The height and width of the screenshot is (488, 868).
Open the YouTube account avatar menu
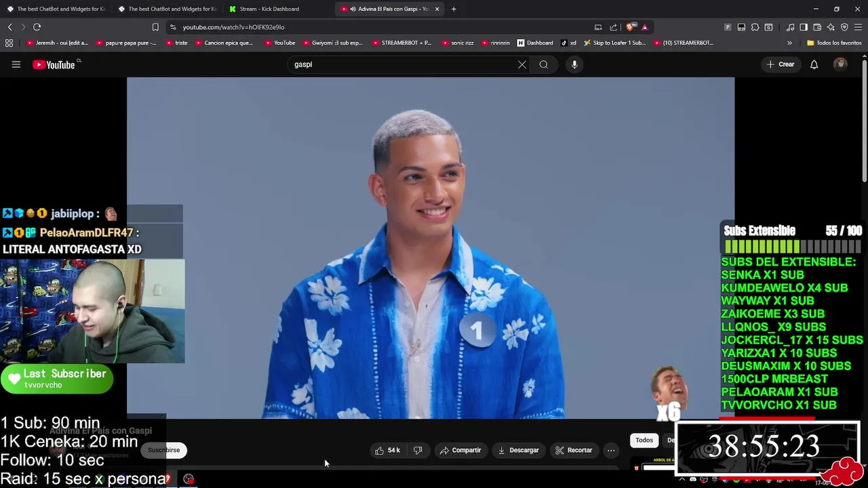tap(840, 64)
